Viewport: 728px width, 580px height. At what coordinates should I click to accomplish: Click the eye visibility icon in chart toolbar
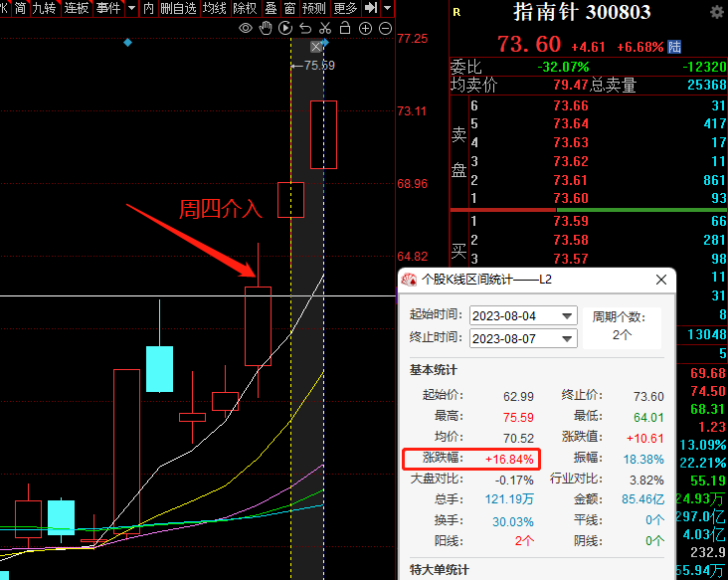coord(246,28)
